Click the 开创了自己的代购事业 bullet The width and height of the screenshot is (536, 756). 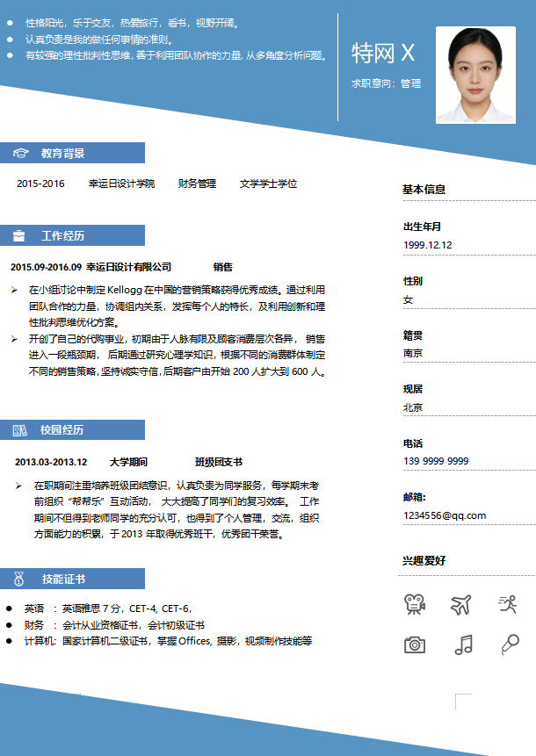tap(177, 356)
